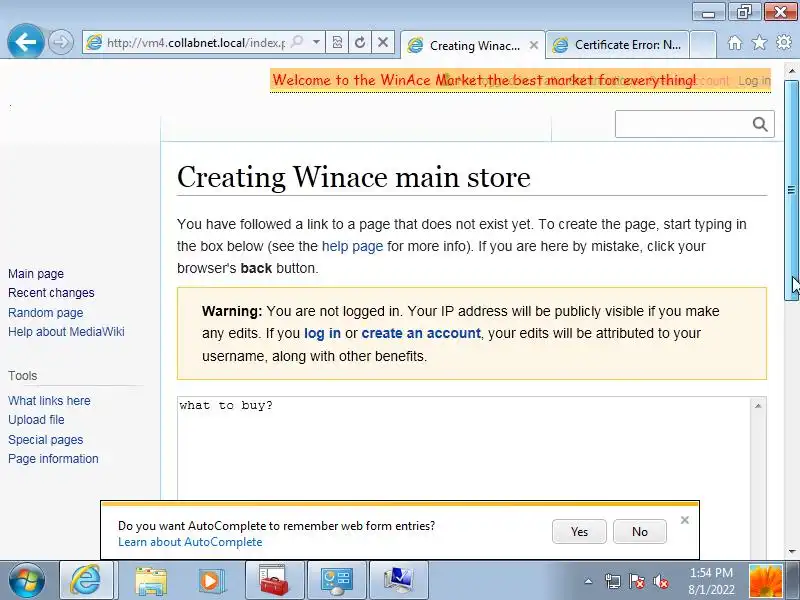
Task: Choose No for AutoComplete prompt
Action: pyautogui.click(x=640, y=532)
